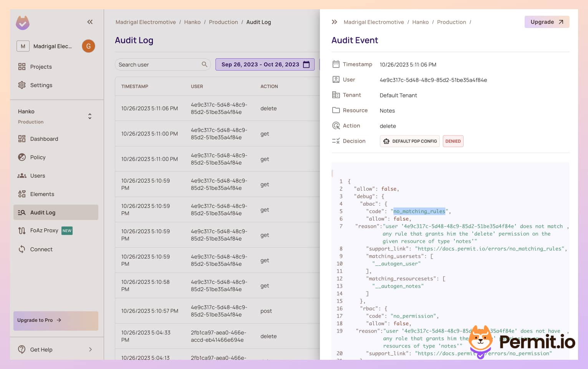Click the search magnifier icon
Screen dimensions: 588x369
coord(205,64)
